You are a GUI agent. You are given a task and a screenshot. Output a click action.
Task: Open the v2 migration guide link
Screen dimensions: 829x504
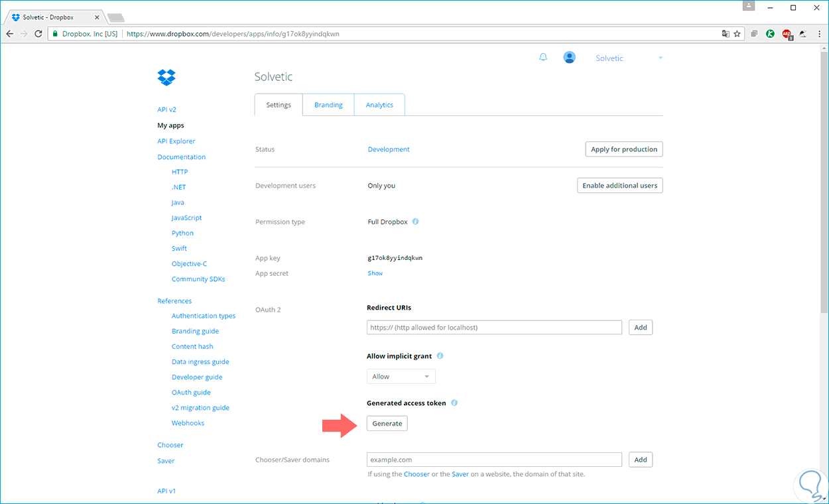(x=200, y=408)
